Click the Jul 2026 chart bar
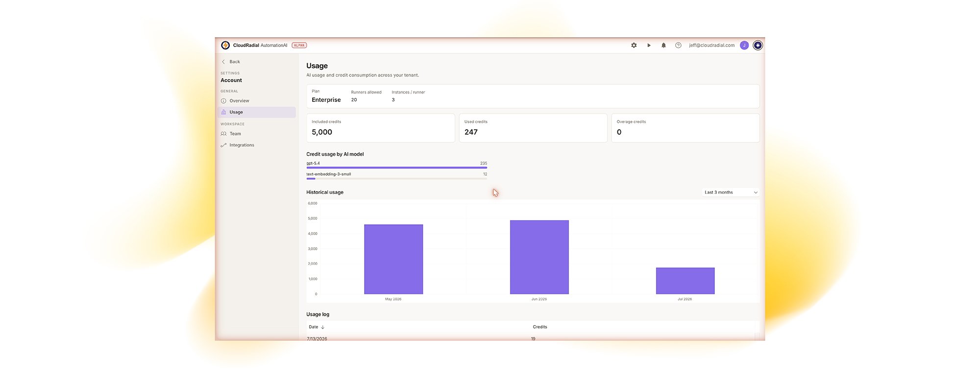980x378 pixels. (x=685, y=281)
